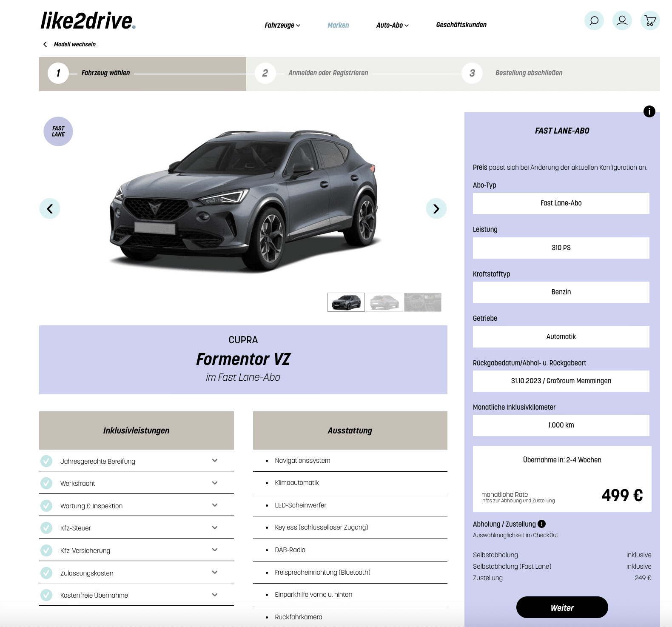Click the LED-Scheinwerfer equipment row
The image size is (672, 627).
click(350, 505)
